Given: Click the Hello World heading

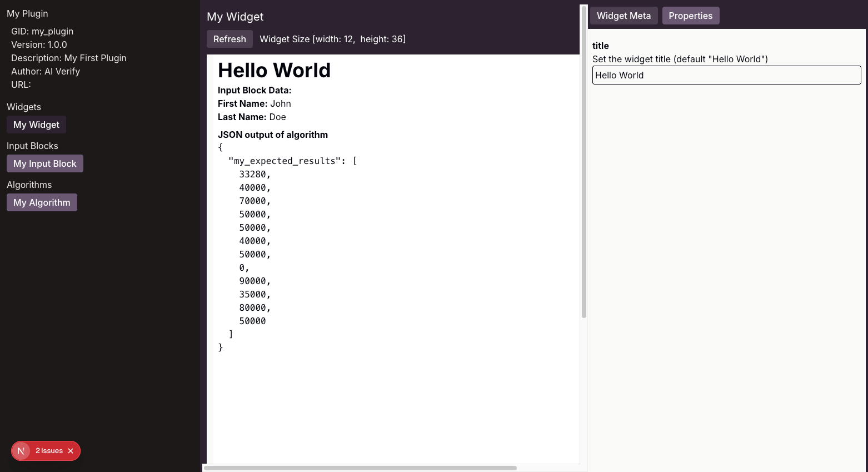Looking at the screenshot, I should tap(274, 71).
